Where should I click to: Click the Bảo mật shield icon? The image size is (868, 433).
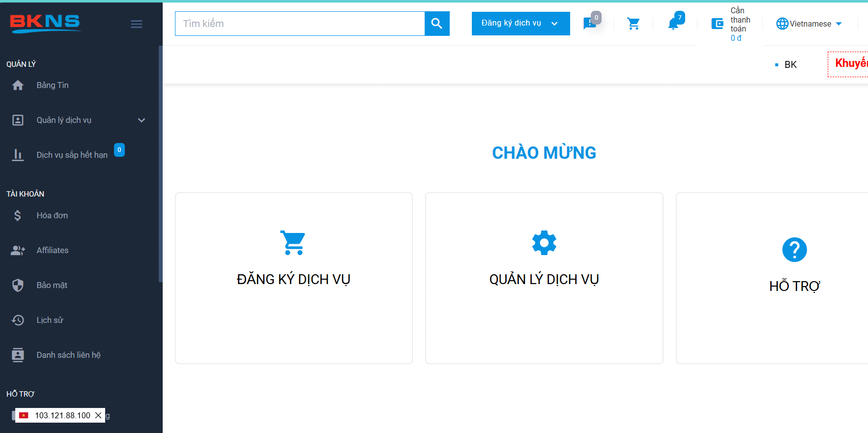pos(18,286)
